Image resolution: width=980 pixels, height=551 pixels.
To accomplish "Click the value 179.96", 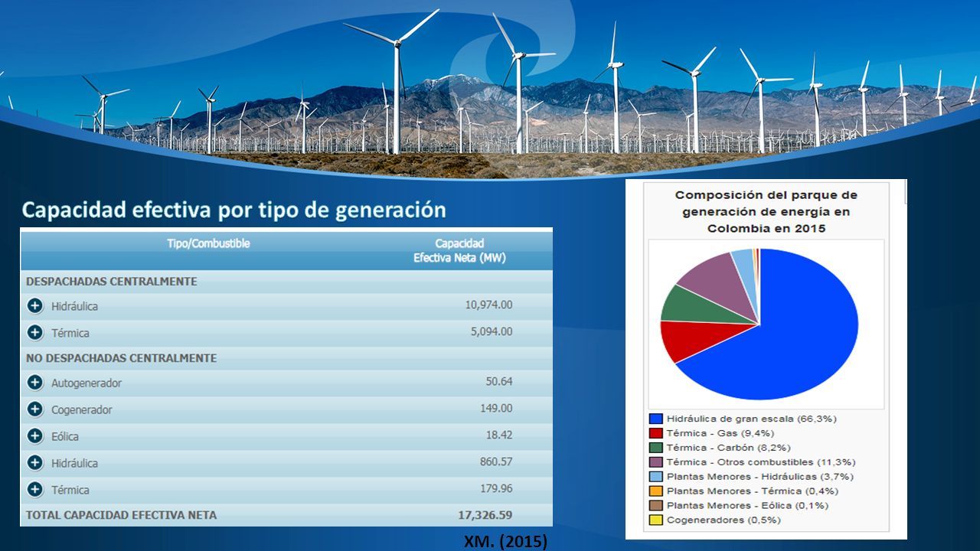I will [496, 488].
